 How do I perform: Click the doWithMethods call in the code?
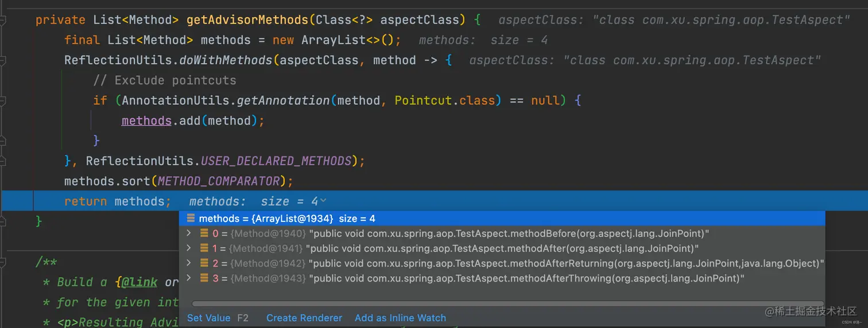click(226, 60)
